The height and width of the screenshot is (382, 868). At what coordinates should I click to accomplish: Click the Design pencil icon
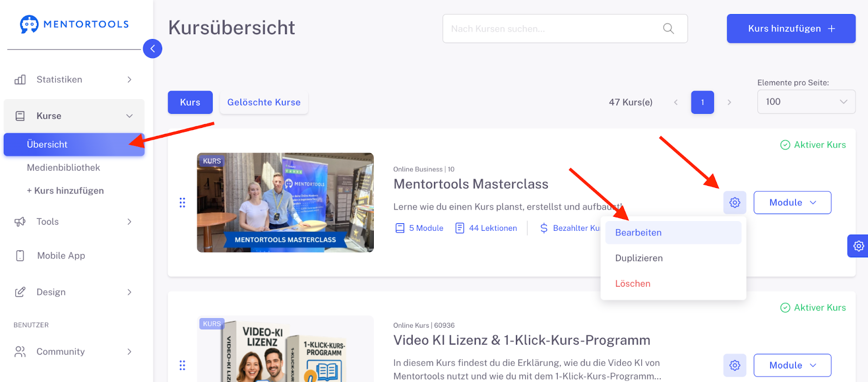[x=20, y=292]
